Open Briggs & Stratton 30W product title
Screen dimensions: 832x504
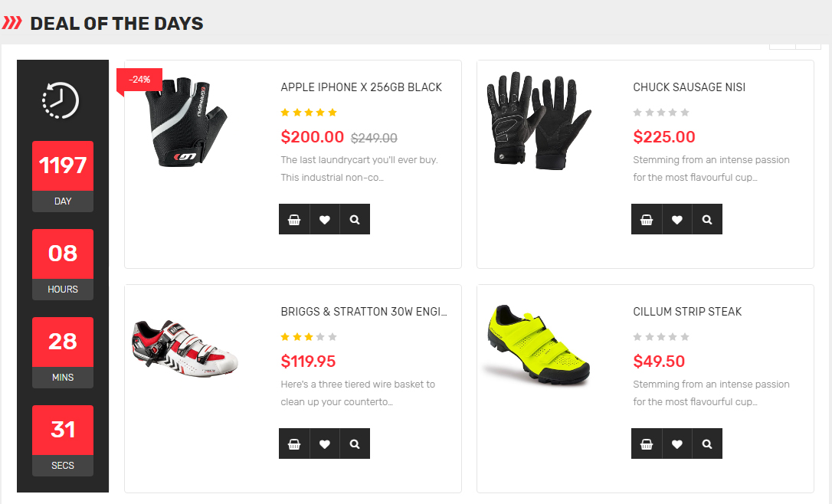click(364, 312)
